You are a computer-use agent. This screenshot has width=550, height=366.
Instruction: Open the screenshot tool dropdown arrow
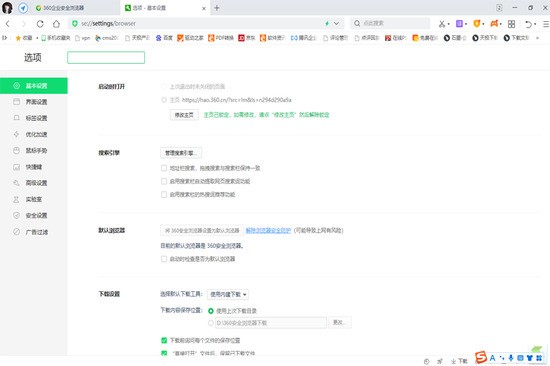coord(449,24)
